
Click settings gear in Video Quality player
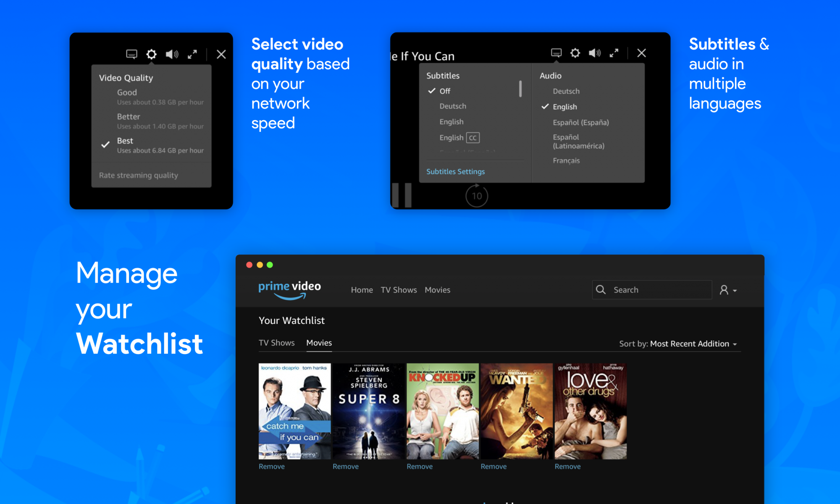[152, 54]
